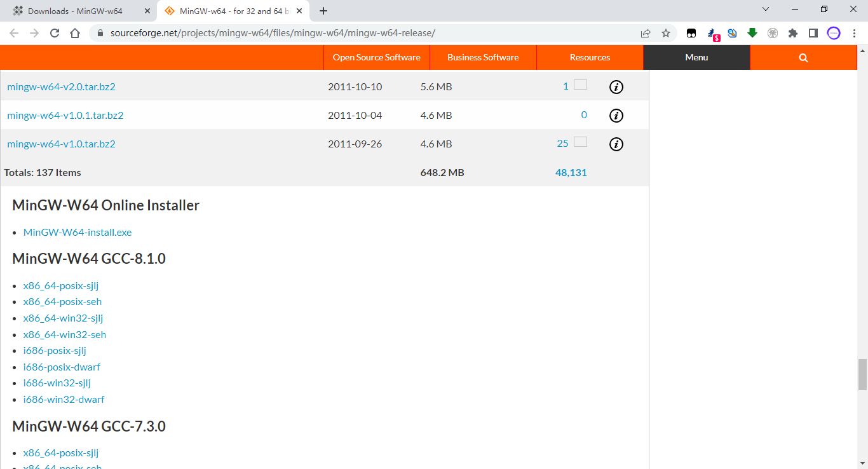Click the MinGW-W64 Online Installer heading
This screenshot has width=868, height=469.
[x=106, y=205]
